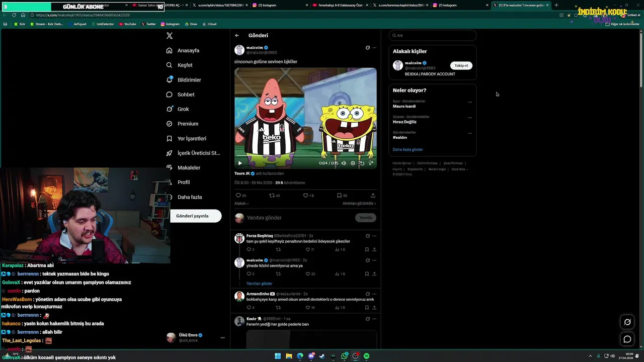Viewport: 644px width, 362px height.
Task: Open more options on malcolm's main post
Action: point(374,48)
